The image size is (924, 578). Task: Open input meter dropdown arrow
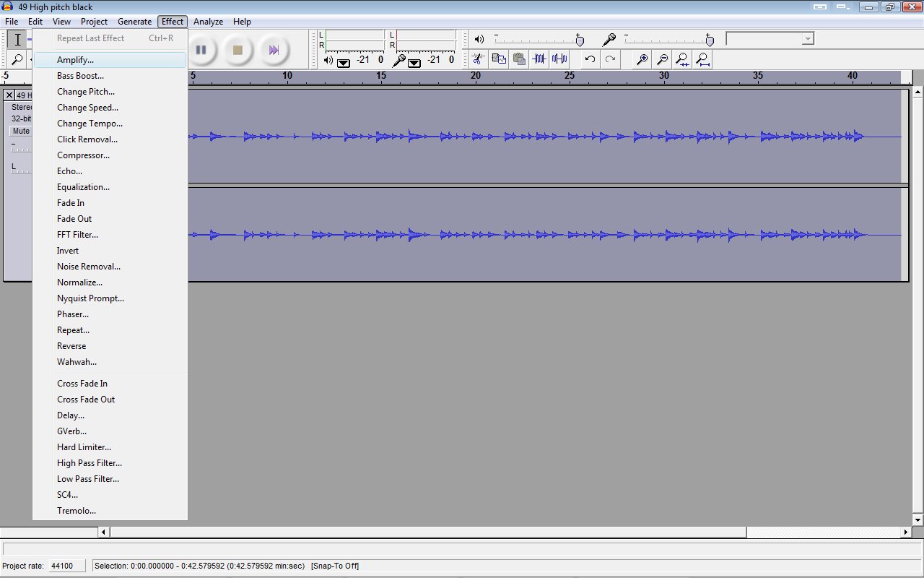[414, 63]
